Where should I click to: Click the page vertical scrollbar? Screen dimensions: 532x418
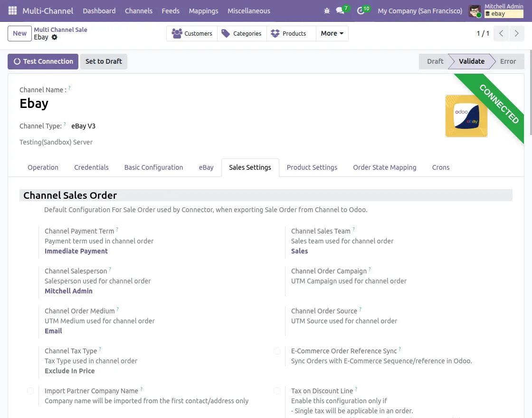coord(530,93)
